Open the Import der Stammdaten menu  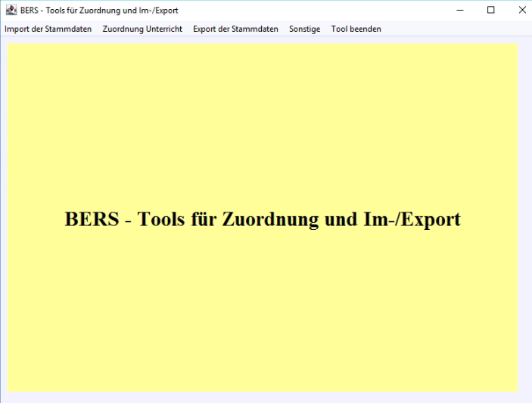(x=48, y=29)
